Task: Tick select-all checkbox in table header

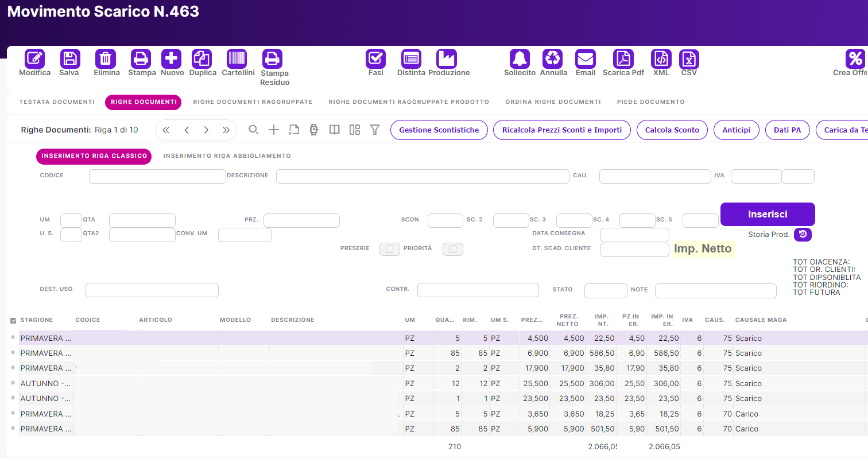Action: point(13,320)
